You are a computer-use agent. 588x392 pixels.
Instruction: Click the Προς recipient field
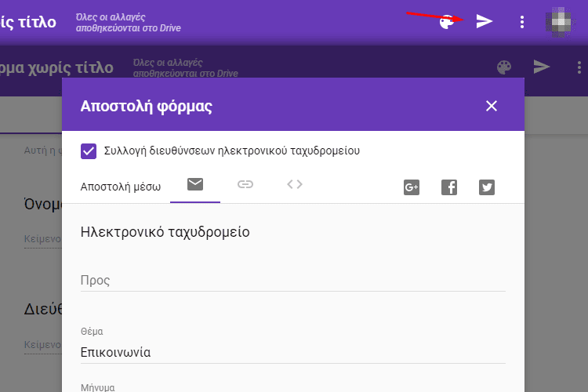pyautogui.click(x=292, y=281)
